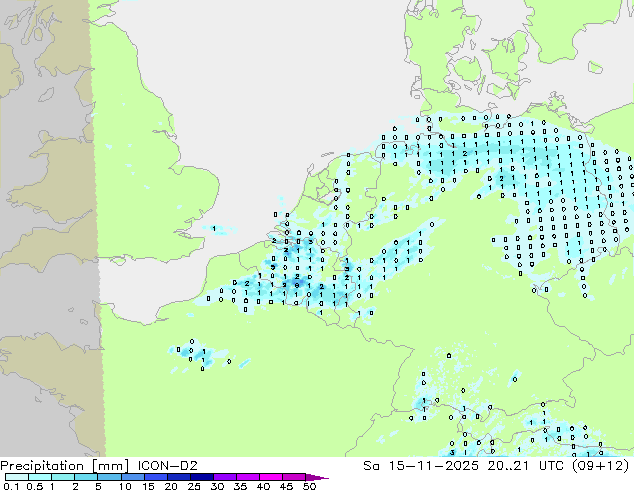
Task: Pick the 20–25 mm dark blue swatch
Action: point(178,477)
